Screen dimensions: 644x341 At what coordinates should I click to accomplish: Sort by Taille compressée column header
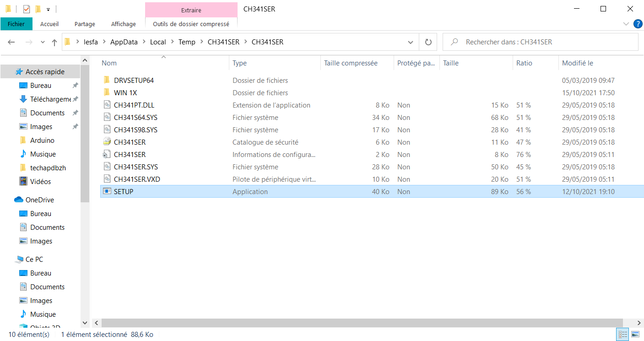(x=357, y=63)
